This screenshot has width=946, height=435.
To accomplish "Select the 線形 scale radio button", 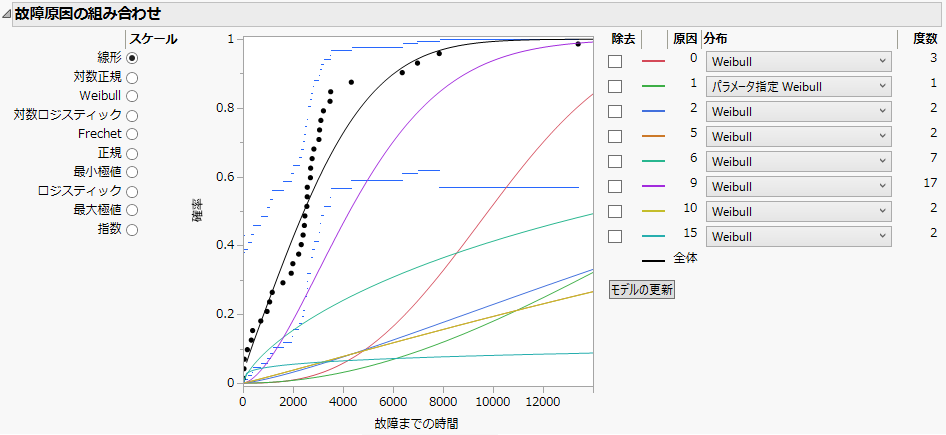I will click(132, 58).
